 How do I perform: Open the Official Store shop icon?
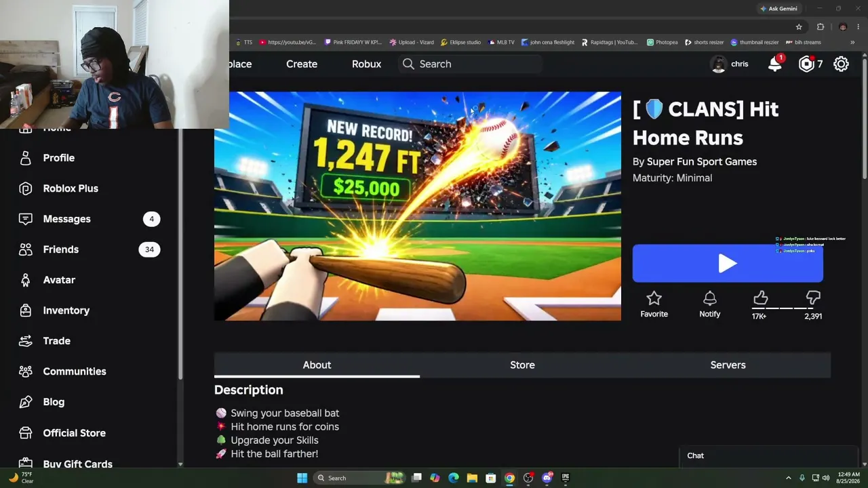tap(26, 433)
